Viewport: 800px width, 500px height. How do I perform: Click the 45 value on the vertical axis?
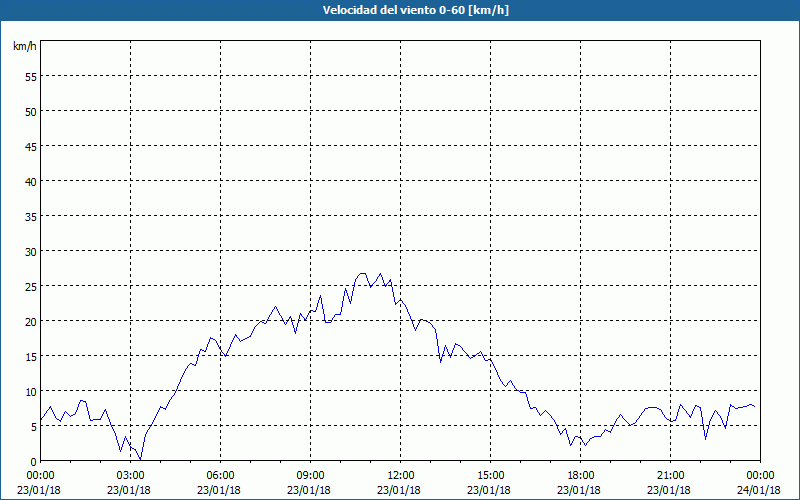click(x=30, y=146)
